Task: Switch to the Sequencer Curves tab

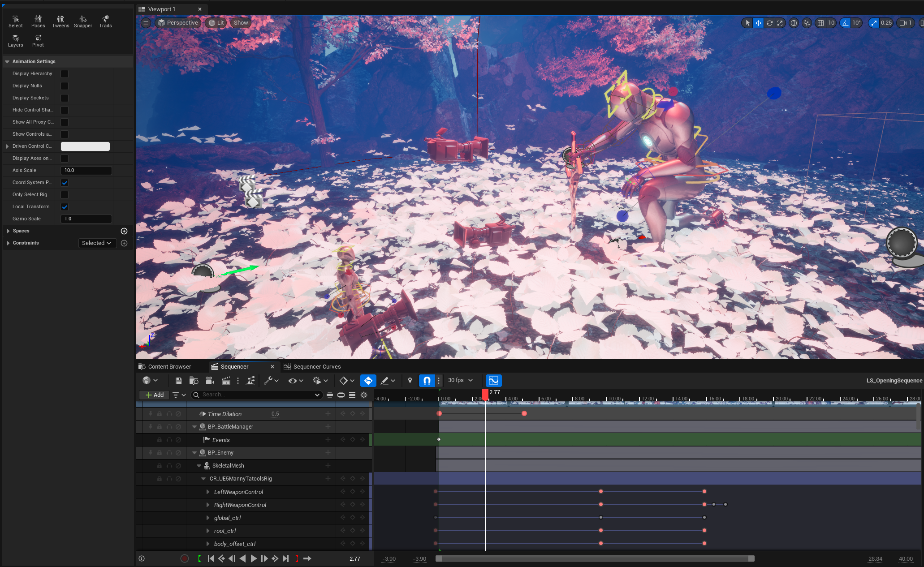Action: [316, 367]
